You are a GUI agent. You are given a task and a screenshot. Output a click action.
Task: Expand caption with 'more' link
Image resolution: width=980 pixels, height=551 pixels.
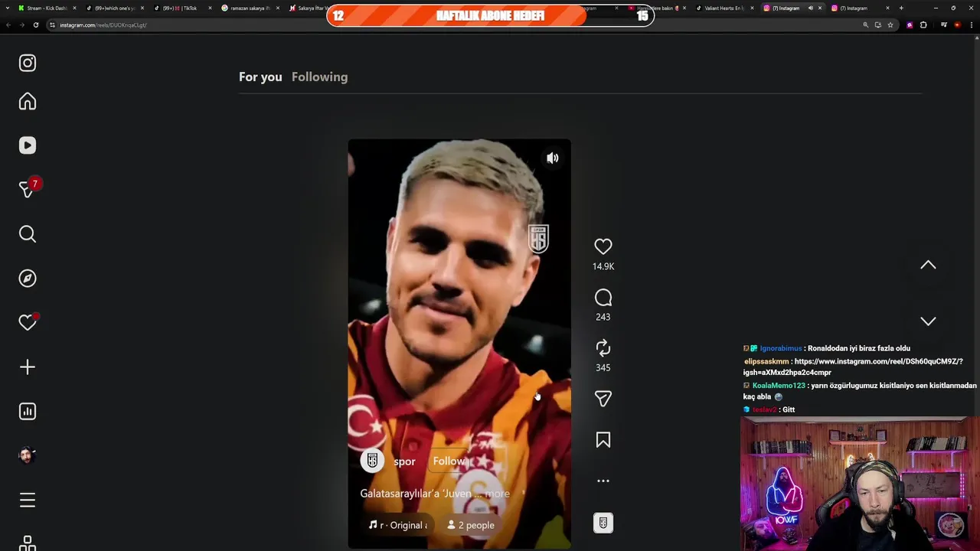click(497, 494)
